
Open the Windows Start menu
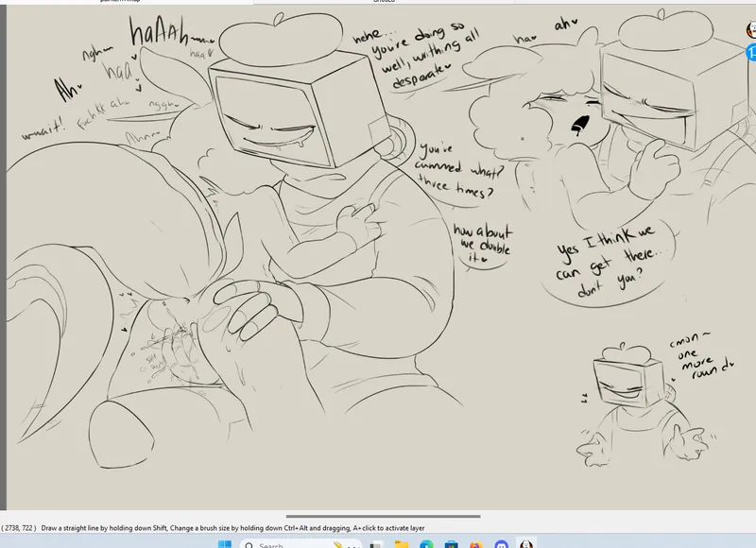point(225,544)
